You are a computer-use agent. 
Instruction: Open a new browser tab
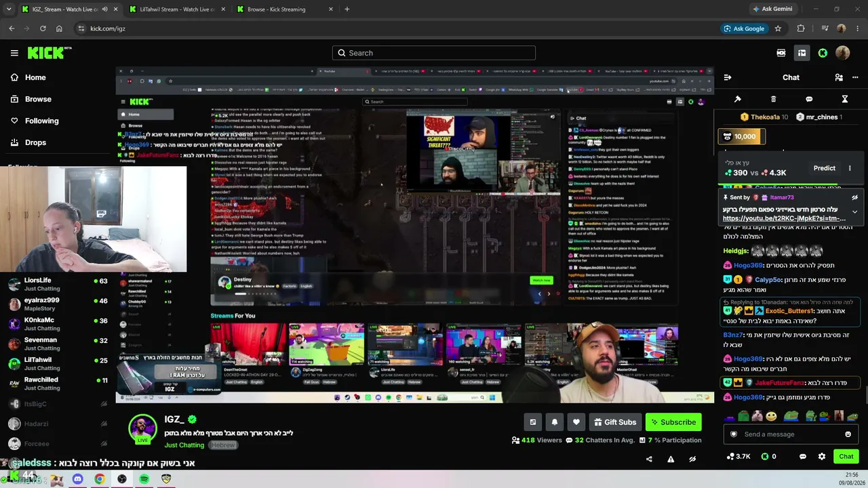click(347, 9)
